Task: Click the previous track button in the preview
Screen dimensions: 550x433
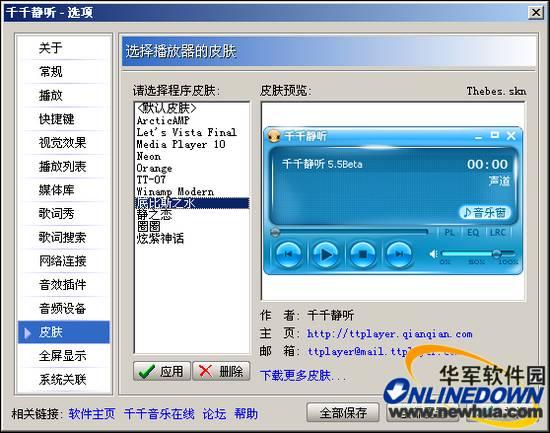Action: pos(288,254)
